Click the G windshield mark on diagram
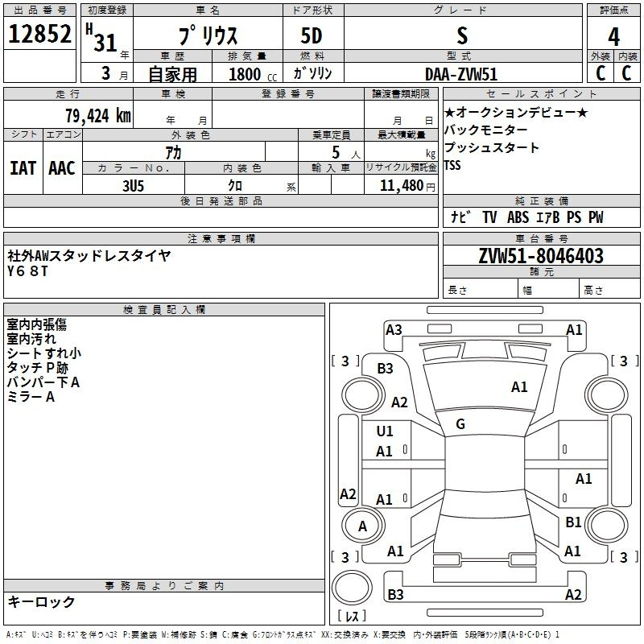The width and height of the screenshot is (644, 644). (x=460, y=424)
